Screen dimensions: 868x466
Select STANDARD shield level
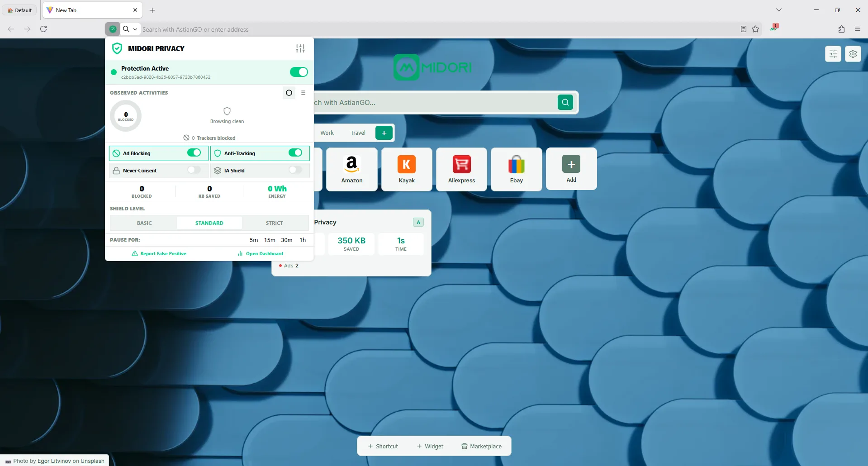(x=209, y=223)
